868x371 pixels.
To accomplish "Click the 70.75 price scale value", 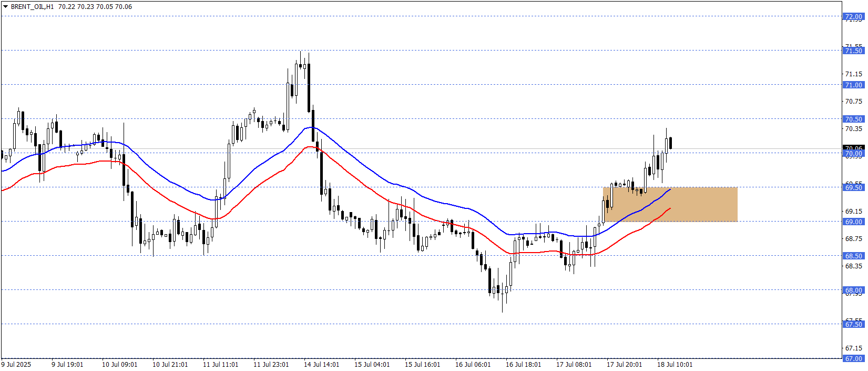I will pos(854,101).
